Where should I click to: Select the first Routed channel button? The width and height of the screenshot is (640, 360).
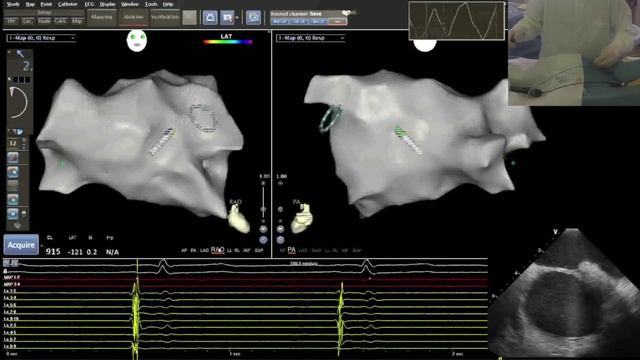point(280,21)
